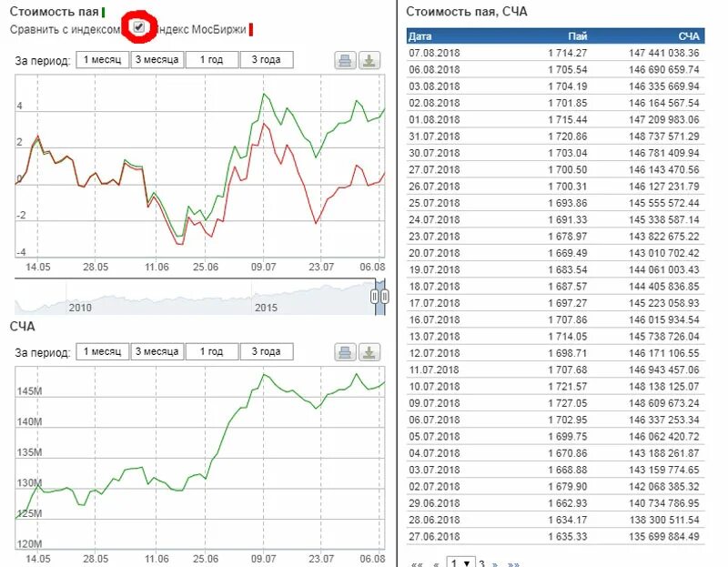Select date cell 06.07.2018
The width and height of the screenshot is (728, 567).
tap(434, 420)
